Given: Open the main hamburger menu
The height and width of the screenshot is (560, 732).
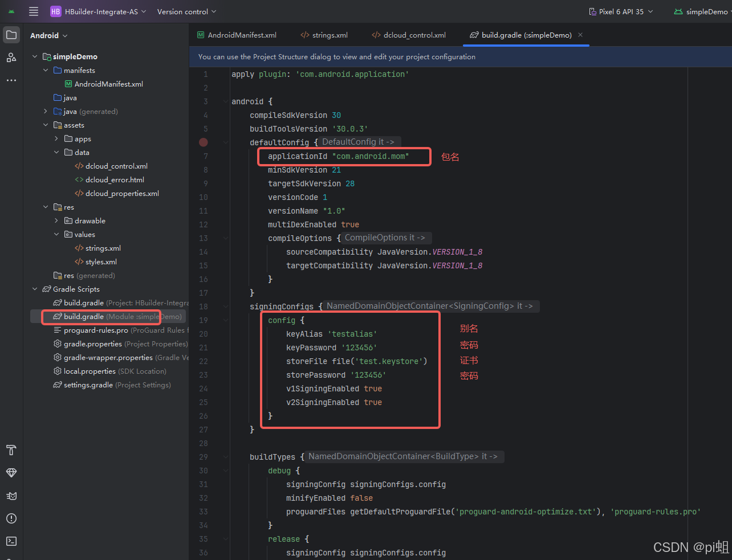Looking at the screenshot, I should tap(34, 11).
